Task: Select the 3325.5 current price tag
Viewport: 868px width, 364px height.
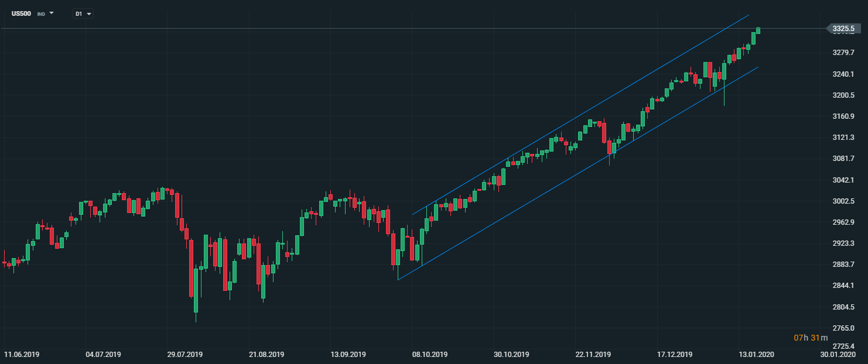Action: point(842,28)
